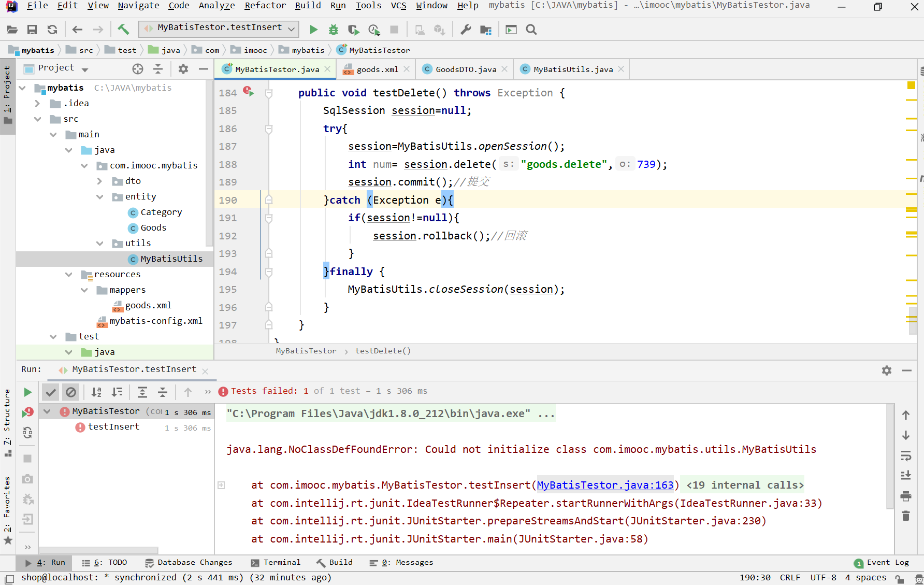This screenshot has height=585, width=924.
Task: Open run configuration dropdown MyBatisTestor.testInsert
Action: coord(219,28)
